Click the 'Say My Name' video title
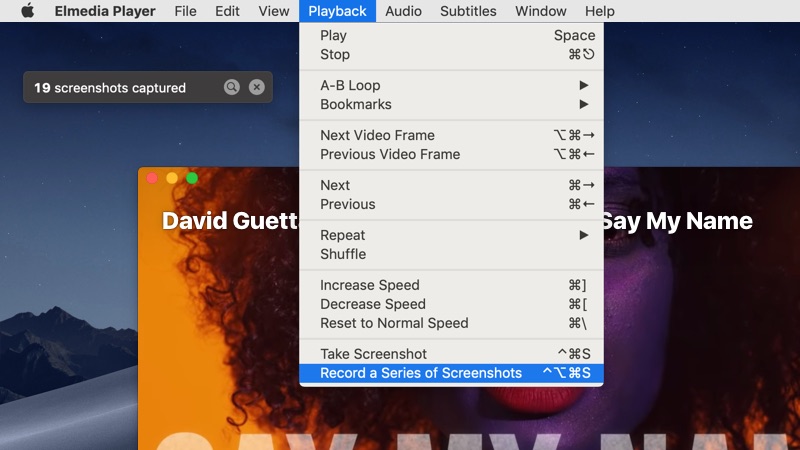 tap(678, 221)
